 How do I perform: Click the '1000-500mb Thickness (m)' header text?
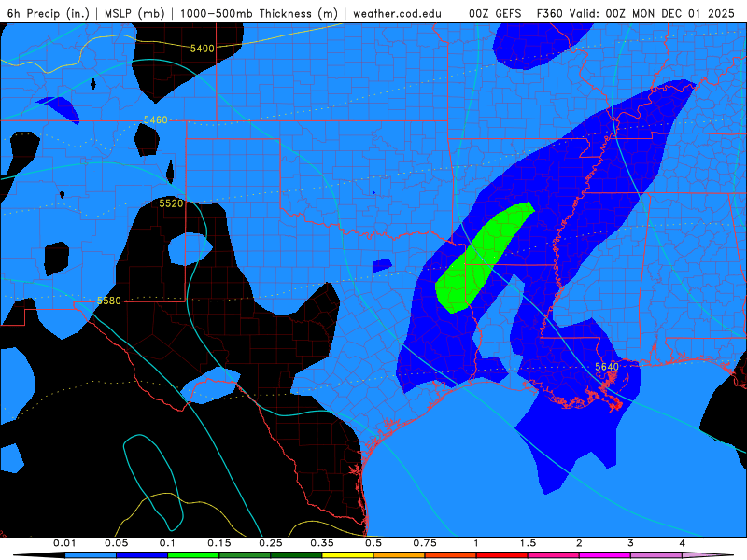coord(259,13)
